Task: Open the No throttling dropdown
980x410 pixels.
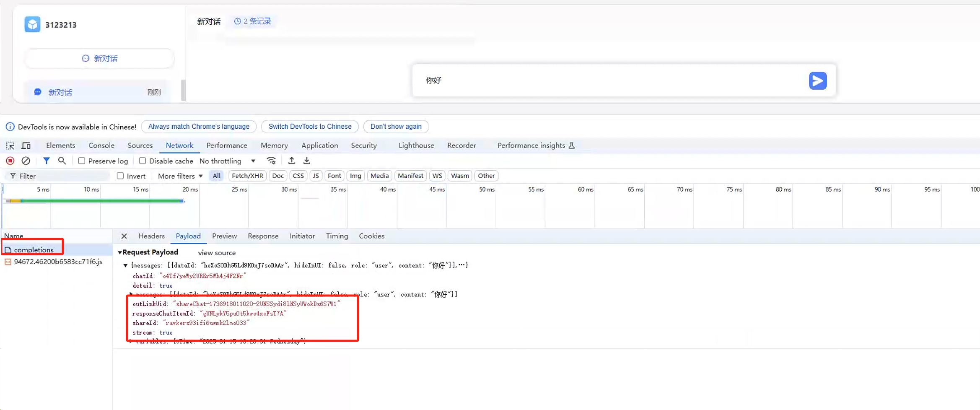Action: tap(227, 161)
